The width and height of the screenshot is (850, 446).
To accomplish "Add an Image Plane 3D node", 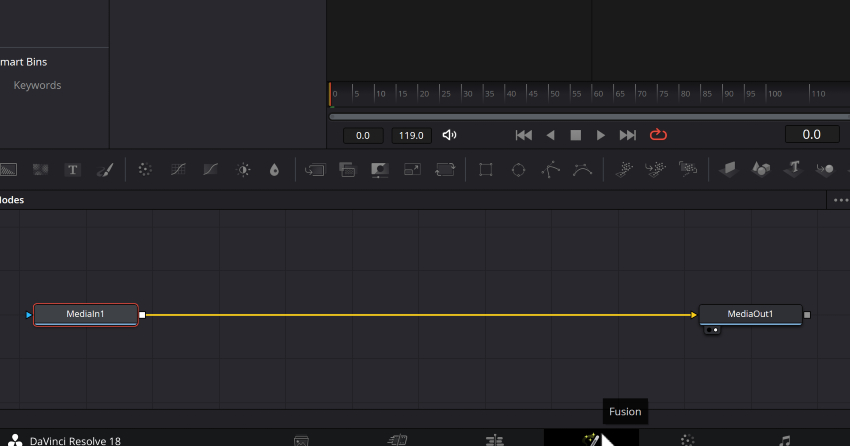I will 728,170.
